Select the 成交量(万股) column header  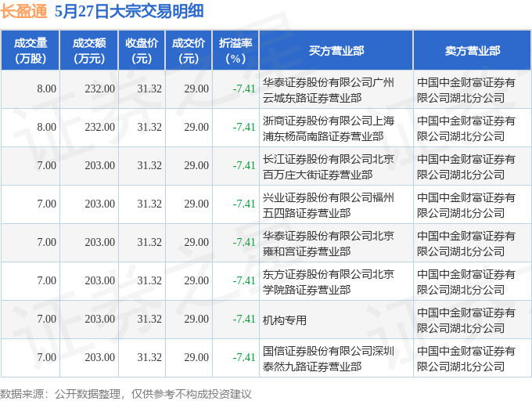click(x=31, y=50)
